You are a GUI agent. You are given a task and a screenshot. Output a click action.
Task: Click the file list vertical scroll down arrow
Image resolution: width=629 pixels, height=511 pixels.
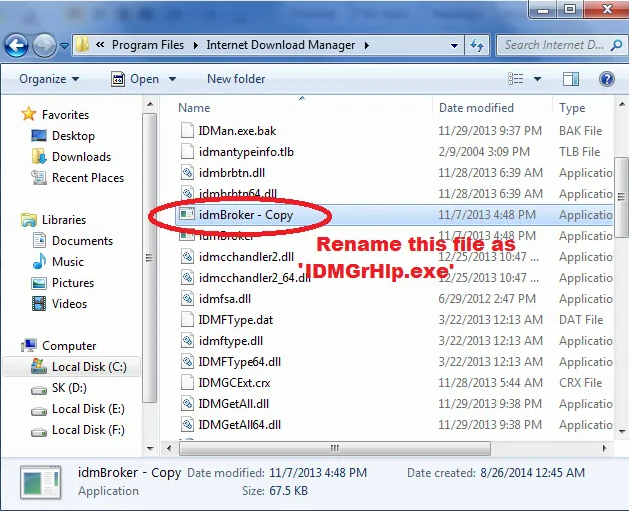click(x=622, y=432)
